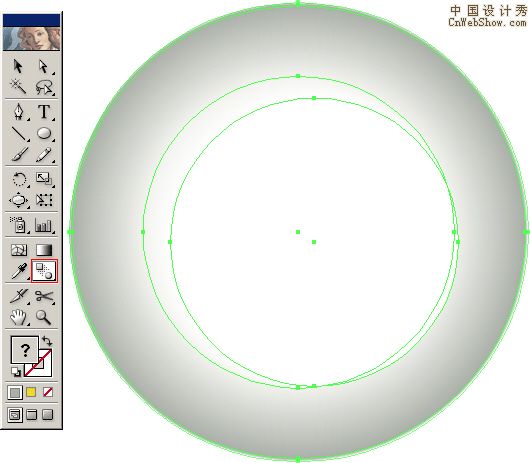This screenshot has height=463, width=530.
Task: Activate the Zoom magnifier tool
Action: [44, 317]
